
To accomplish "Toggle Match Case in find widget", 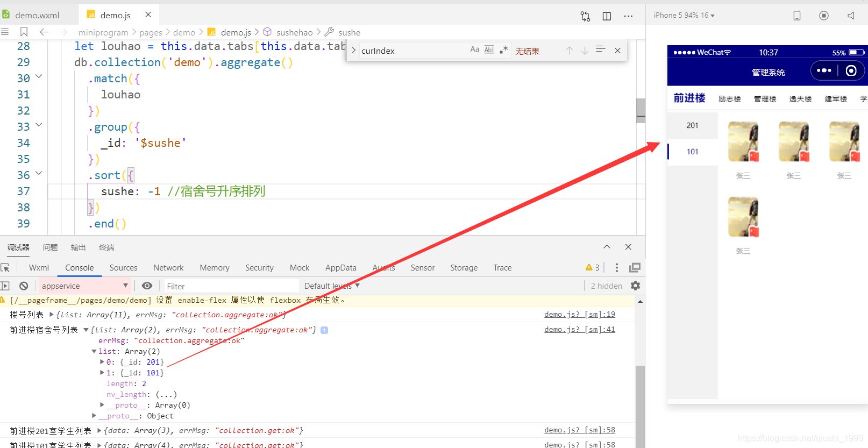I will click(x=474, y=49).
